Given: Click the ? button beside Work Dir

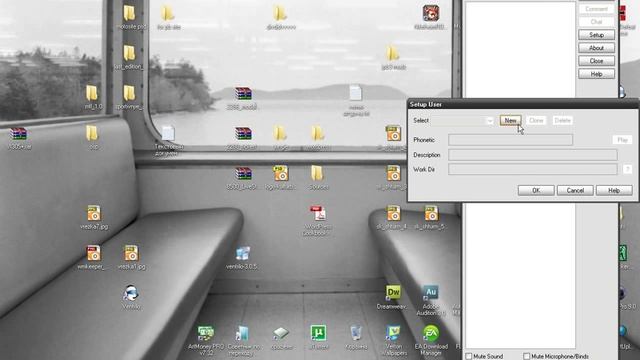Looking at the screenshot, I should pyautogui.click(x=627, y=169).
